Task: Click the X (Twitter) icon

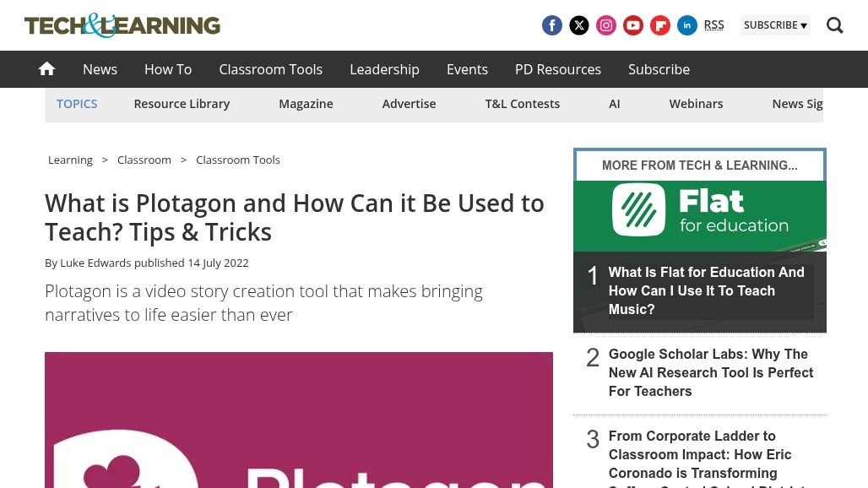Action: 579,25
